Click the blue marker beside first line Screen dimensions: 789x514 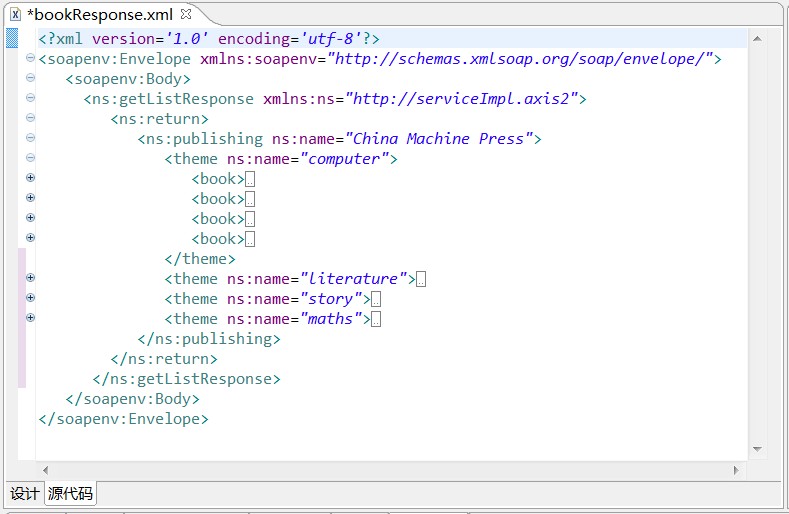pyautogui.click(x=12, y=38)
